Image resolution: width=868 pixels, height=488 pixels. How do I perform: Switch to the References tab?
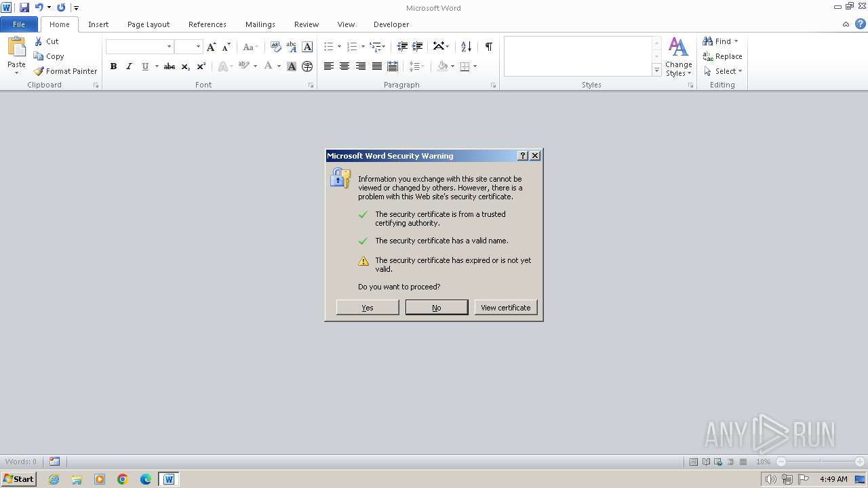coord(208,24)
